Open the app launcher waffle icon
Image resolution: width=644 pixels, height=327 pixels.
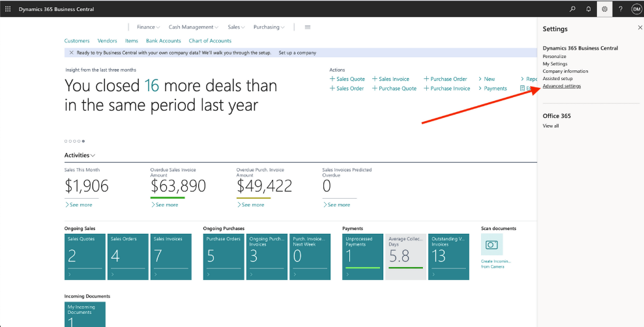click(8, 9)
